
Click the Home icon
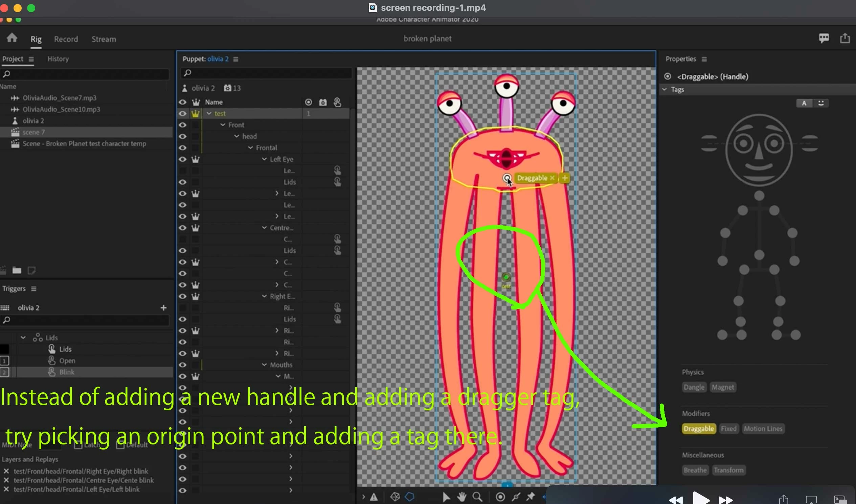[12, 38]
